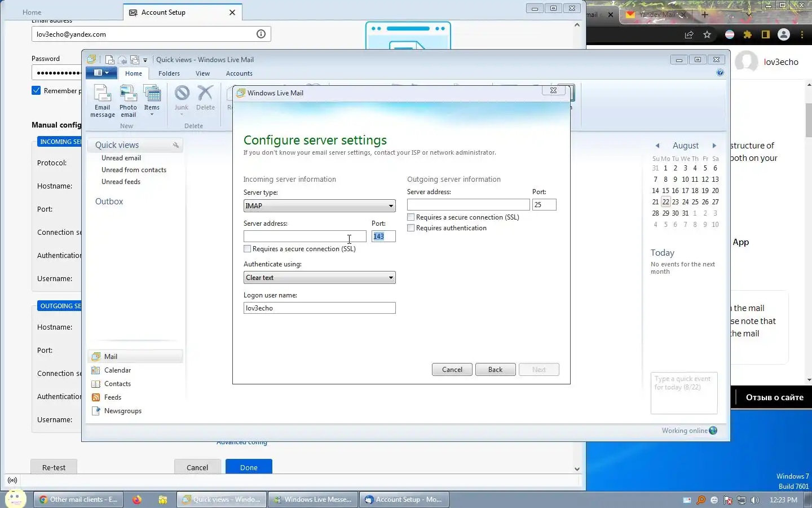Open the Authenticate using Clear text dropdown

pos(319,278)
